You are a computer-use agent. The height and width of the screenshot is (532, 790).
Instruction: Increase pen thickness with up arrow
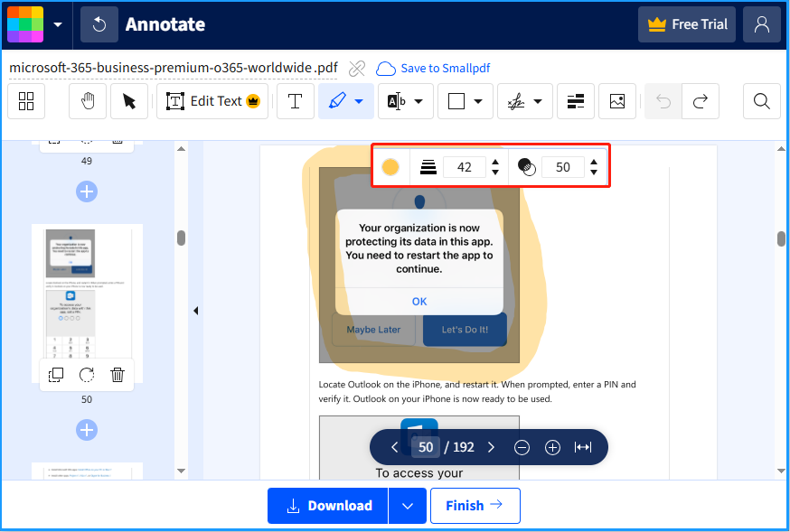pyautogui.click(x=495, y=162)
